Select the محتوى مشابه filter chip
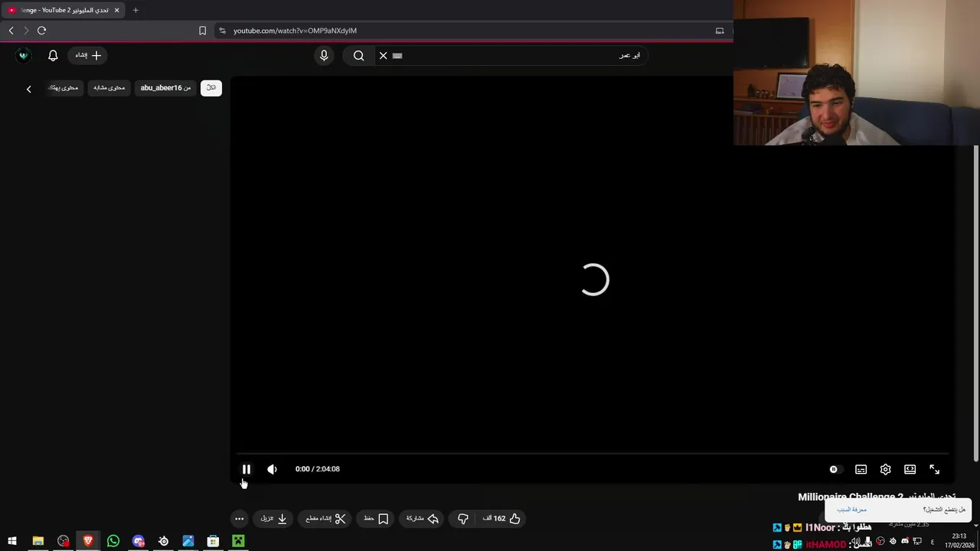 pyautogui.click(x=109, y=88)
